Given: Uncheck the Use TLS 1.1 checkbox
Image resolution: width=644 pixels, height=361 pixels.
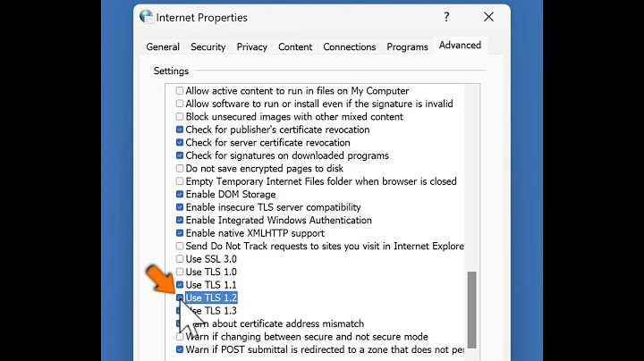Looking at the screenshot, I should coord(180,285).
